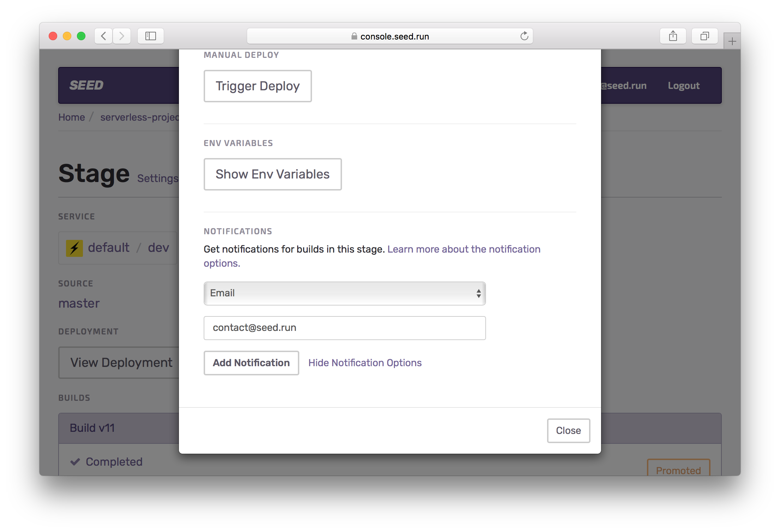Select Email from notification dropdown

click(x=344, y=293)
